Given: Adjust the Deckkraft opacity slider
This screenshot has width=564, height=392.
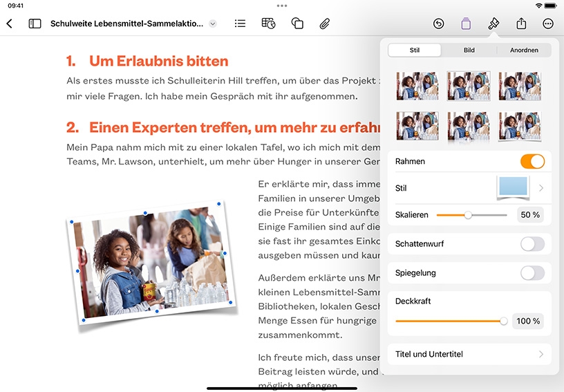Looking at the screenshot, I should 451,321.
